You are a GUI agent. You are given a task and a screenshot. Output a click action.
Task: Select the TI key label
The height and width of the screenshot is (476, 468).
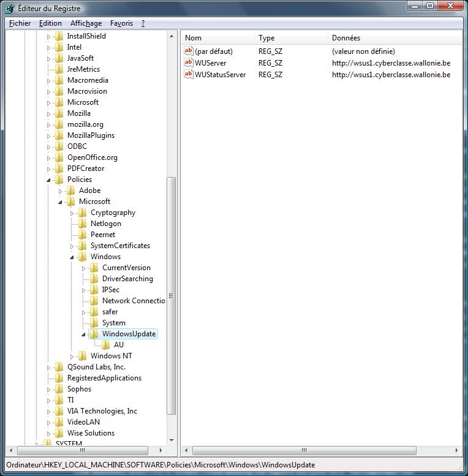[x=70, y=400]
